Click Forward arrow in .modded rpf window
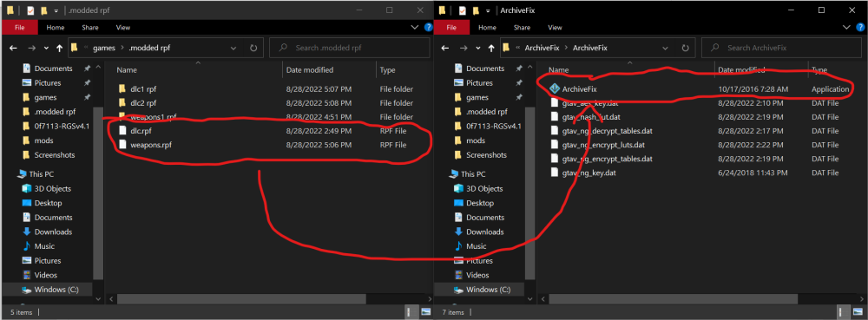The image size is (868, 320). coord(31,48)
